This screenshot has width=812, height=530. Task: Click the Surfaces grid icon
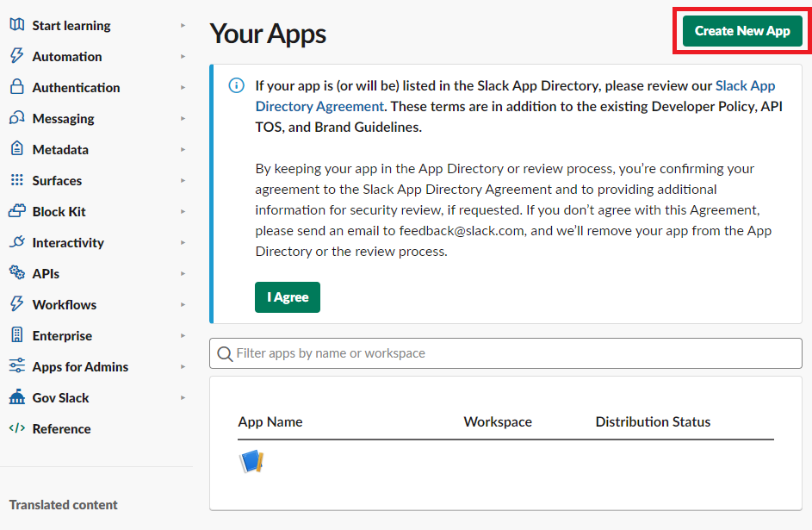coord(16,180)
